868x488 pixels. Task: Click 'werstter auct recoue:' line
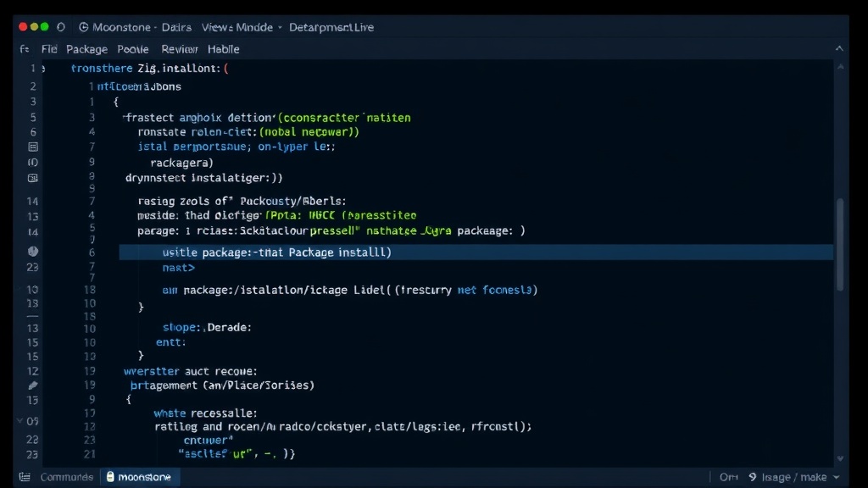pos(191,371)
